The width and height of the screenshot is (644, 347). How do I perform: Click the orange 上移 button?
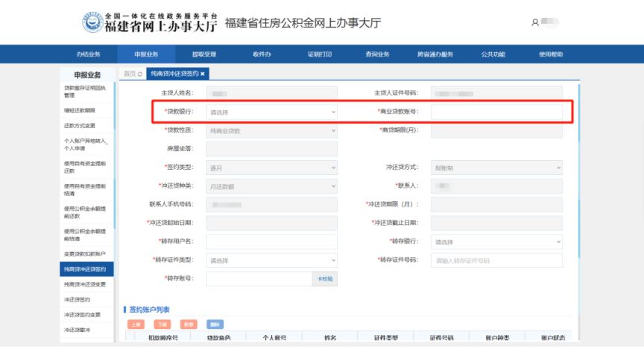point(136,325)
